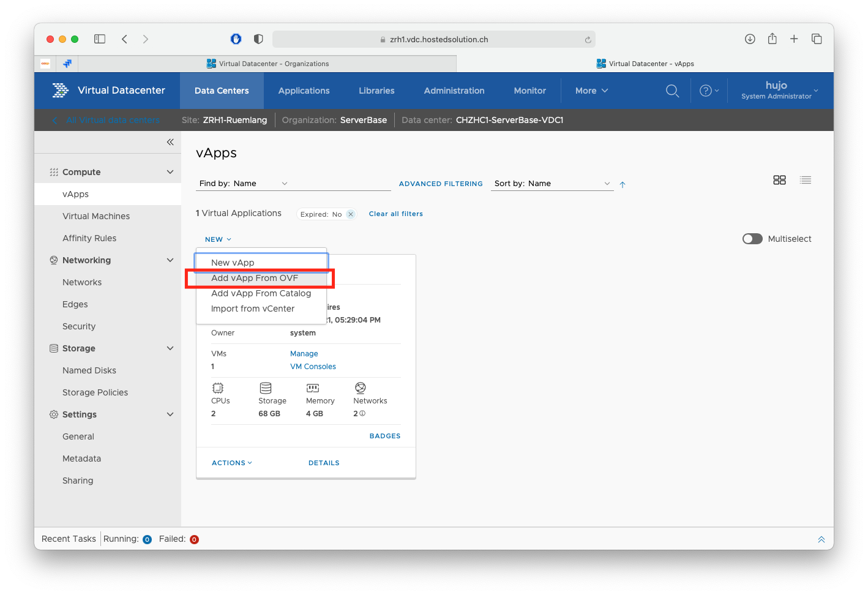Switch to Virtual Datacenter - vApps browser tab

(645, 64)
